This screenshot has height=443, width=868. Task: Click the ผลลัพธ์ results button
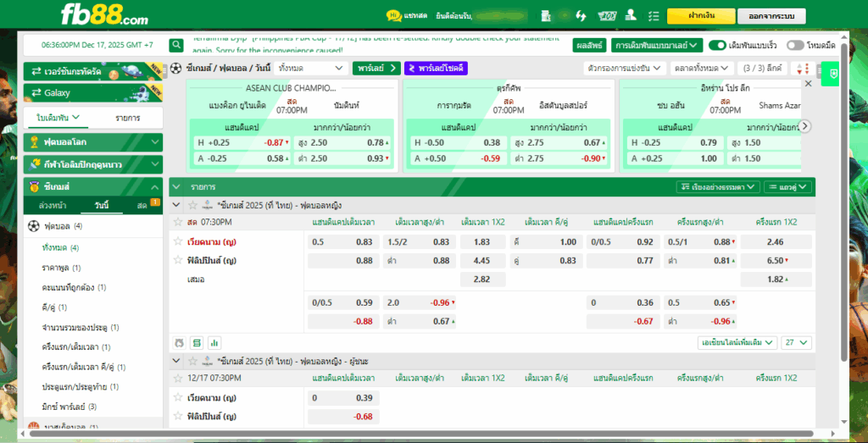click(590, 46)
